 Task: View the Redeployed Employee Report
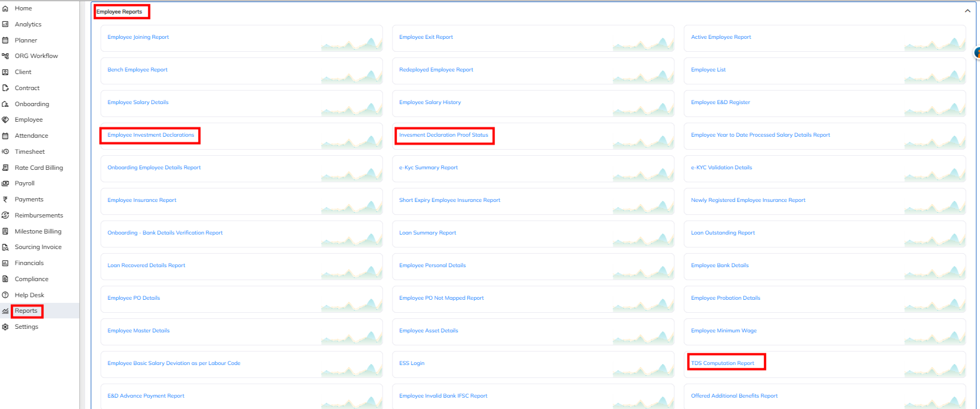coord(436,70)
